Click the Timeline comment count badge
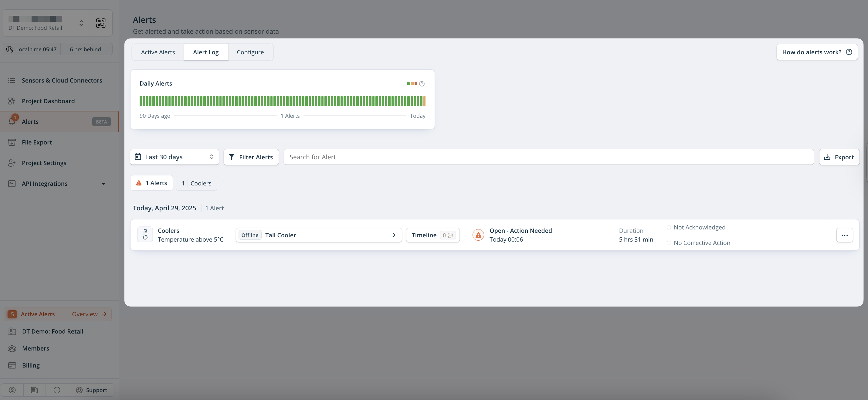 pyautogui.click(x=447, y=235)
